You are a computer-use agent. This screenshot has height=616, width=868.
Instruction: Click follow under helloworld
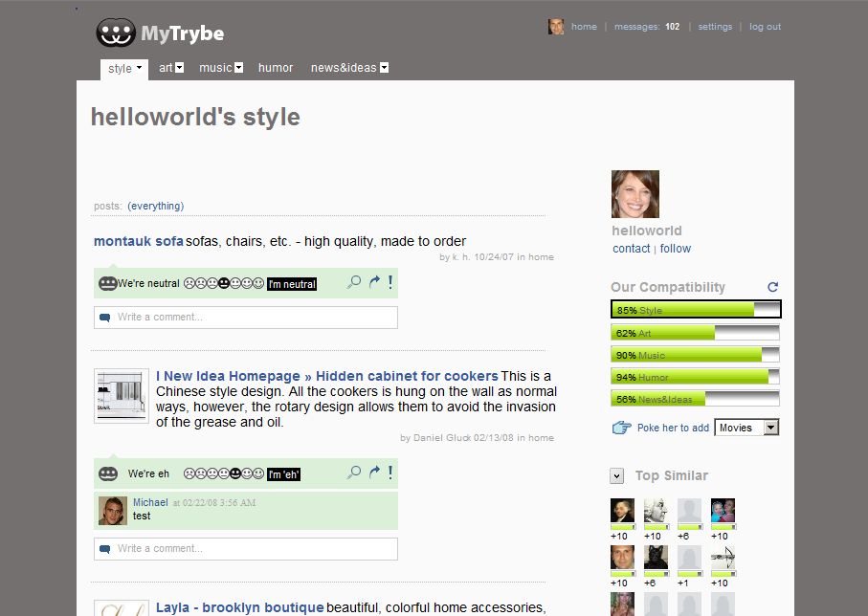676,249
